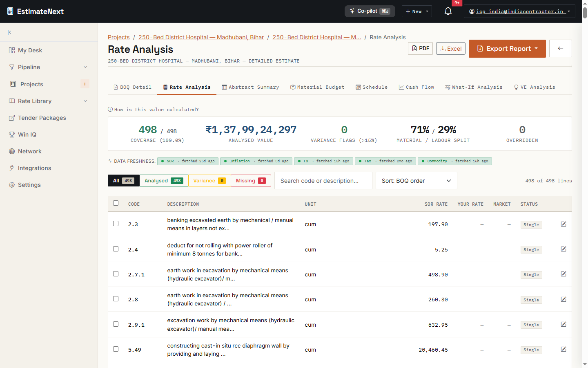Viewport: 588px width, 368px height.
Task: Open truncated '250-Bed District Hospital — M...' breadcrumb
Action: [x=317, y=37]
